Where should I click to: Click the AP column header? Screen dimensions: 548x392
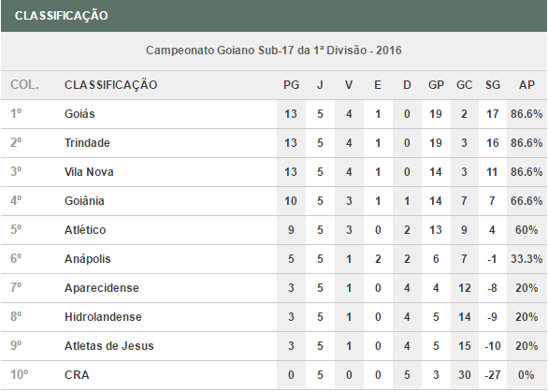coord(526,85)
